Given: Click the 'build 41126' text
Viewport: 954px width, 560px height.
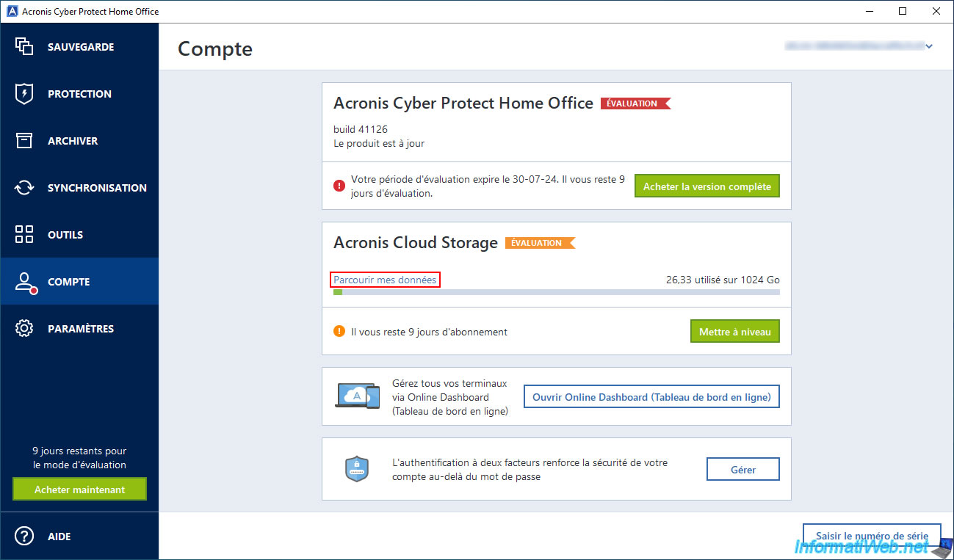Looking at the screenshot, I should 361,129.
